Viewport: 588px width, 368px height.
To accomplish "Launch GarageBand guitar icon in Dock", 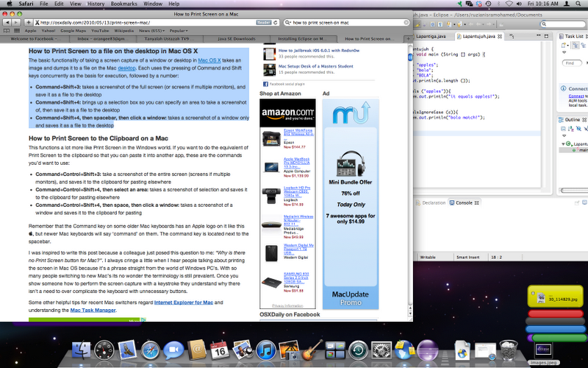I will 312,350.
